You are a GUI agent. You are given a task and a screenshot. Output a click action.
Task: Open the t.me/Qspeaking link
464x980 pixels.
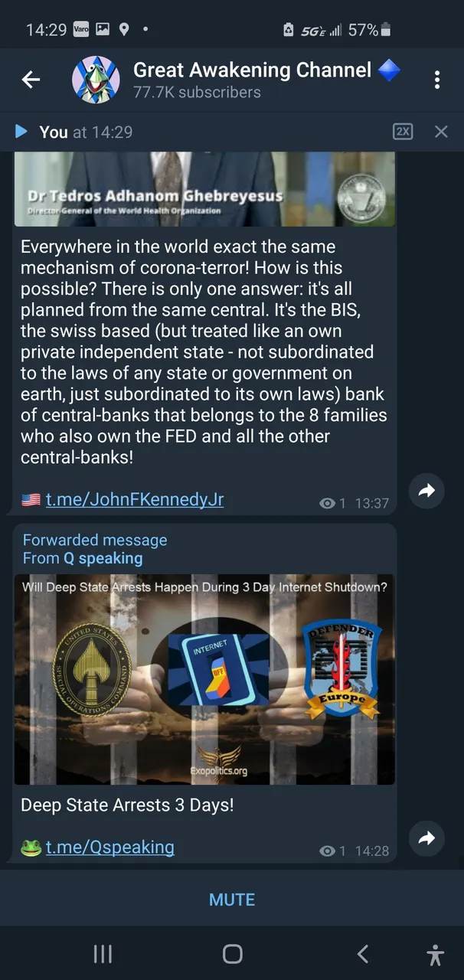[x=110, y=848]
